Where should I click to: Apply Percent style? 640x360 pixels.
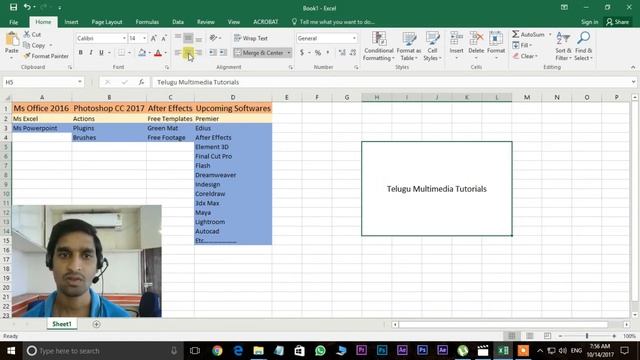pos(318,53)
